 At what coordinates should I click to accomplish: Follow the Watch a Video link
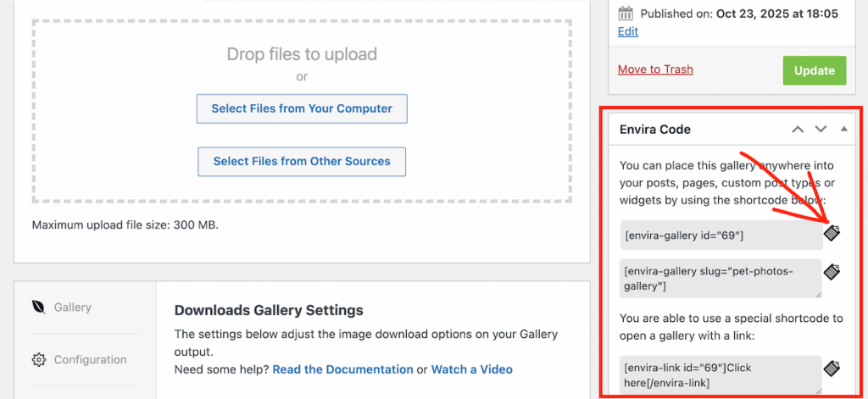coord(471,369)
